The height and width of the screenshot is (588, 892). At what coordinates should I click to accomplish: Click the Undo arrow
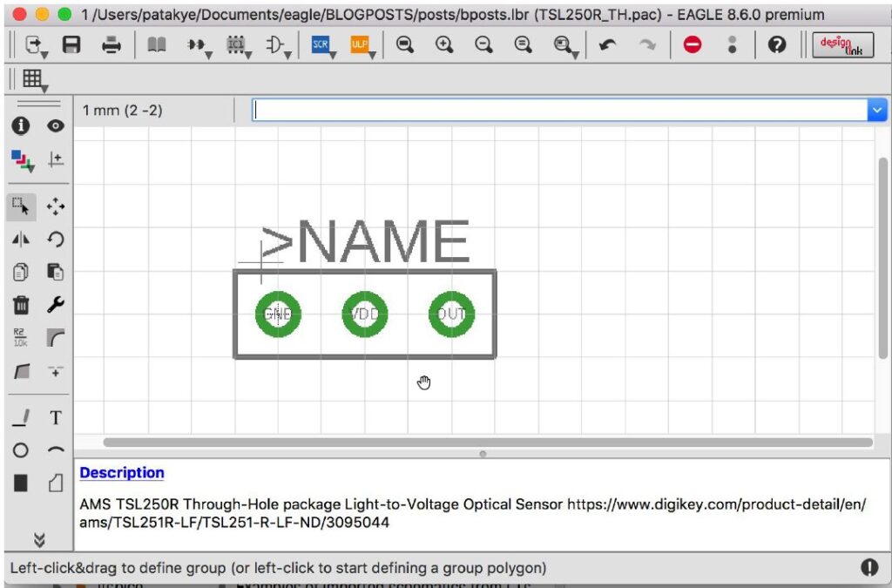coord(607,44)
